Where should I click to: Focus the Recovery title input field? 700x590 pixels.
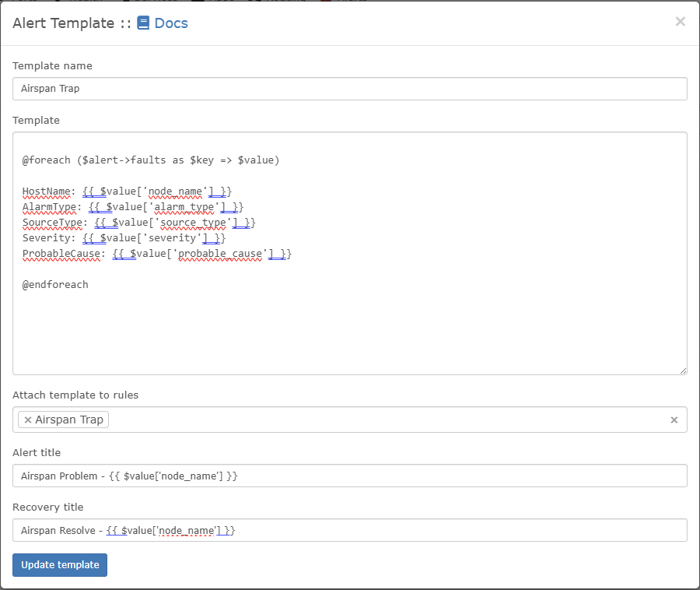350,530
